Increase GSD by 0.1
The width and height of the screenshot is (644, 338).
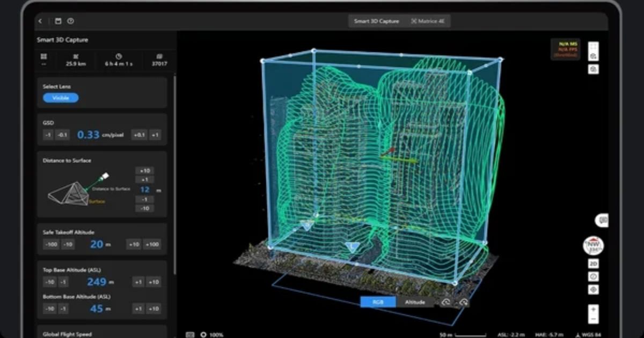pyautogui.click(x=139, y=135)
